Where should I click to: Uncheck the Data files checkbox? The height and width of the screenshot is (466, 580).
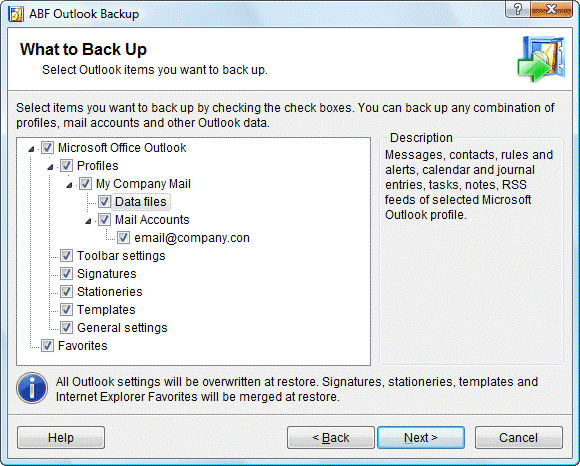(104, 202)
